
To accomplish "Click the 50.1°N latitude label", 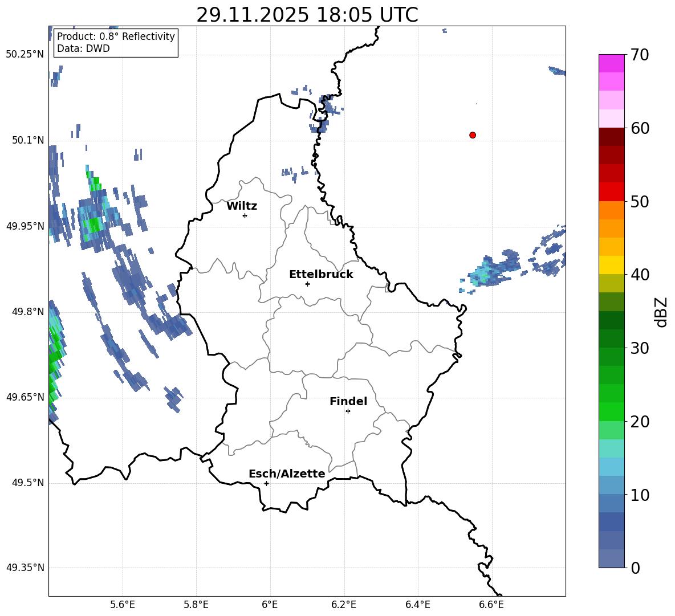I will [x=27, y=140].
